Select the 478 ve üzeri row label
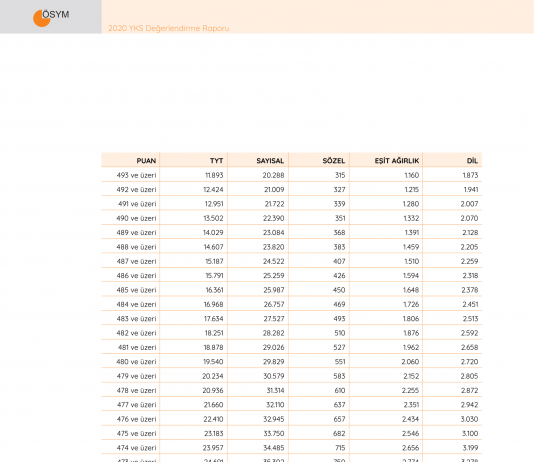 click(136, 391)
